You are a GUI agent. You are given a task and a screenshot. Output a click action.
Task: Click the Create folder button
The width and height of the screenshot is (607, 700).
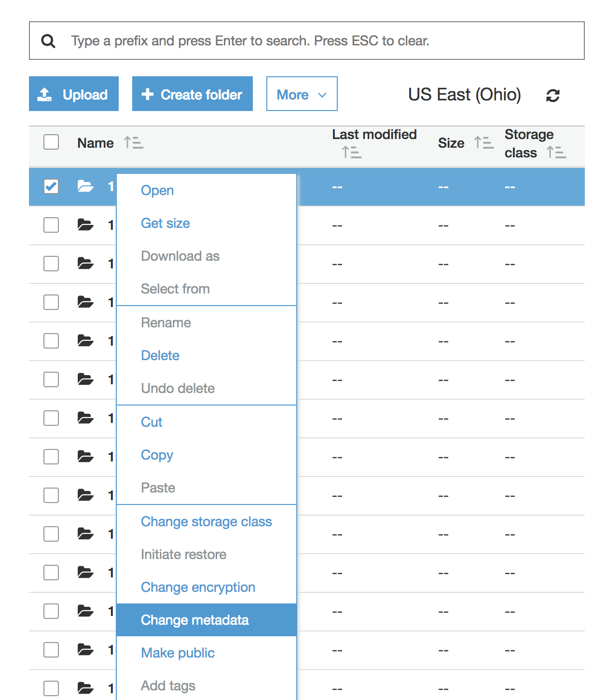[x=193, y=94]
